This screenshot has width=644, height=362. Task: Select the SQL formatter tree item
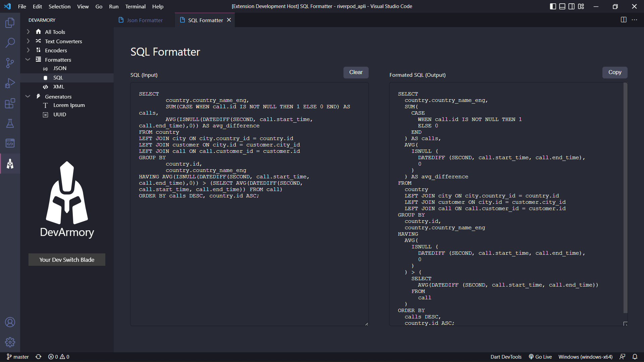pos(67,78)
